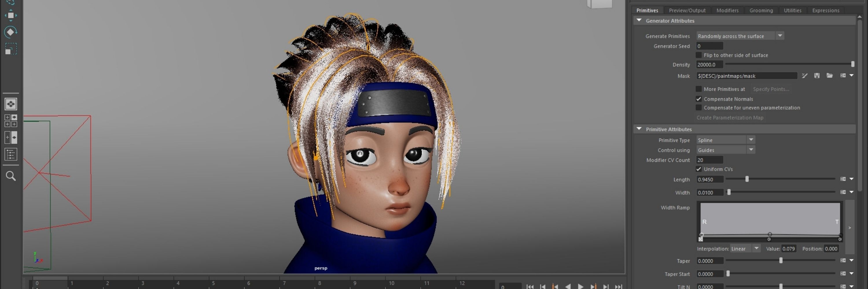868x289 pixels.
Task: Switch to the Preview/Output tab
Action: [x=687, y=10]
